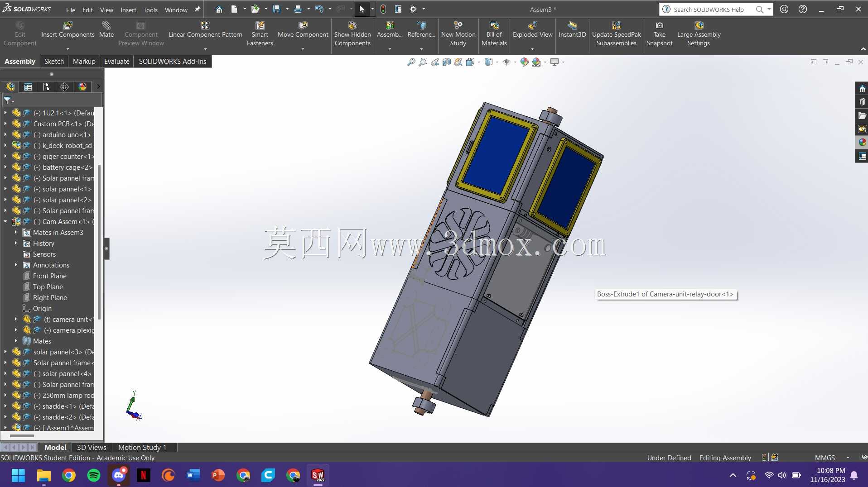Image resolution: width=868 pixels, height=487 pixels.
Task: Open the Edit menu
Action: [x=87, y=10]
